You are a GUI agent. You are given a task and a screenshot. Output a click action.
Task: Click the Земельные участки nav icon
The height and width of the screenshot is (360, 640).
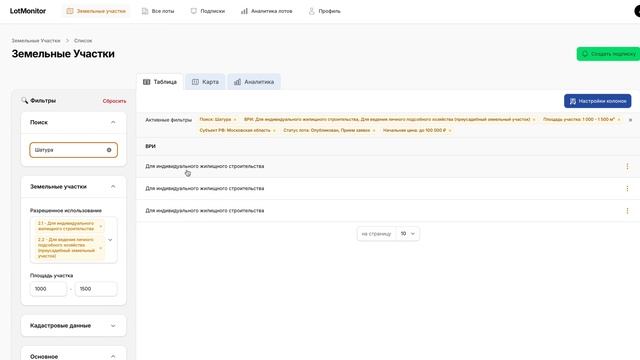coord(70,11)
